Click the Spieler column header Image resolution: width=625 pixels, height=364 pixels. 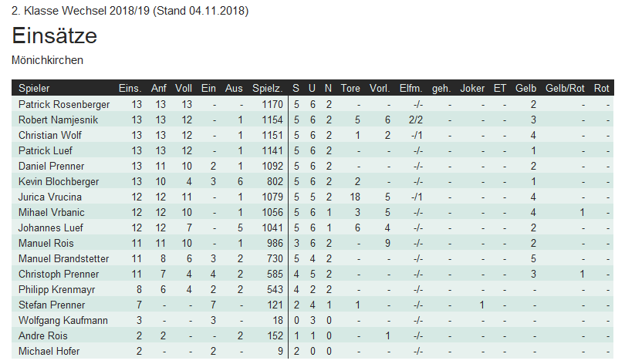[34, 89]
